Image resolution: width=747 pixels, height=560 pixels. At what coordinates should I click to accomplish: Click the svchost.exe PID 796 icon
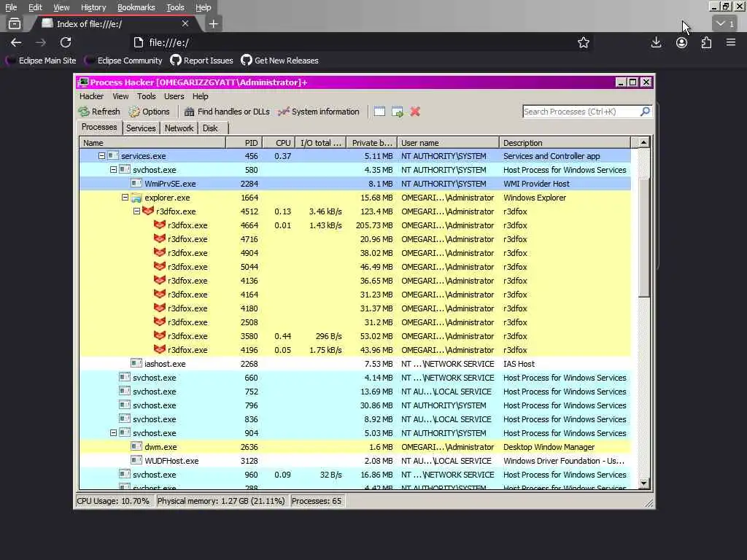click(x=125, y=405)
